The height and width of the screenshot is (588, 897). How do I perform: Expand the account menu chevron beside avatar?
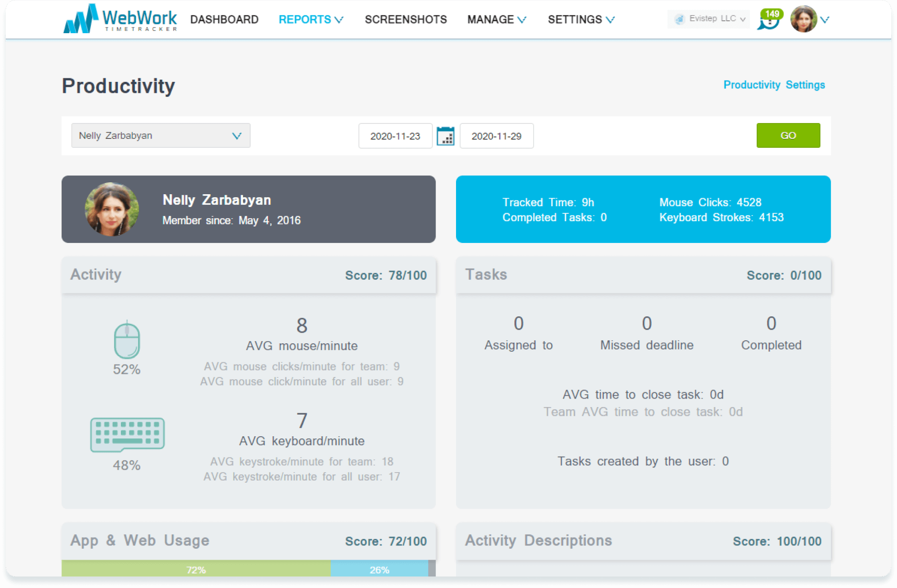(824, 19)
